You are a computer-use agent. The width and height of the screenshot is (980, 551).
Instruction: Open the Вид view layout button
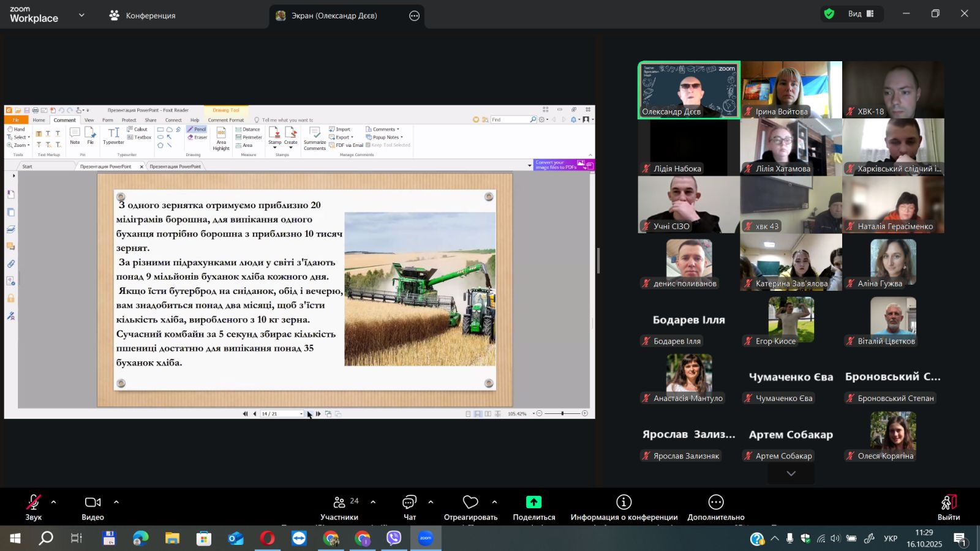click(x=861, y=13)
